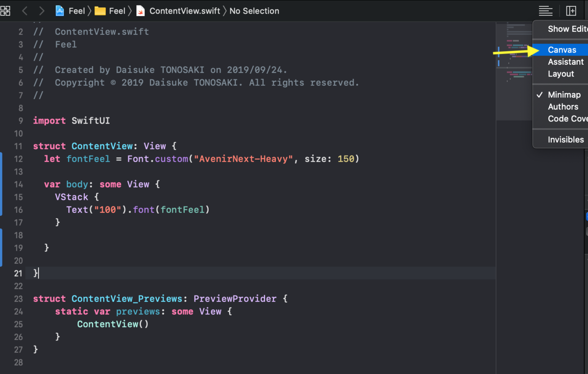
Task: Open ContentView.swift breadcrumb item
Action: [185, 11]
